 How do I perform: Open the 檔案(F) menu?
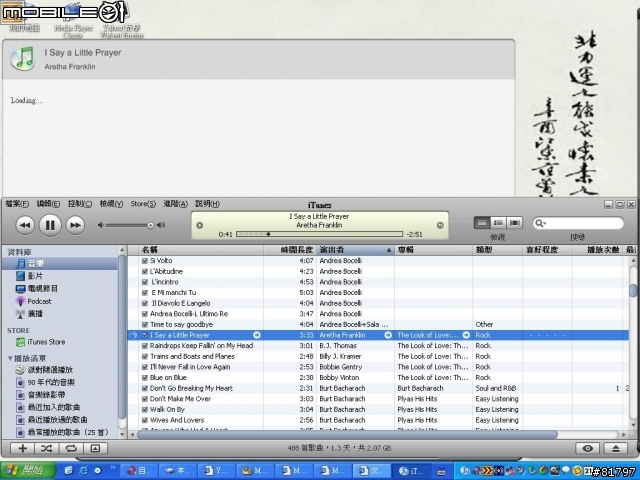[x=17, y=204]
